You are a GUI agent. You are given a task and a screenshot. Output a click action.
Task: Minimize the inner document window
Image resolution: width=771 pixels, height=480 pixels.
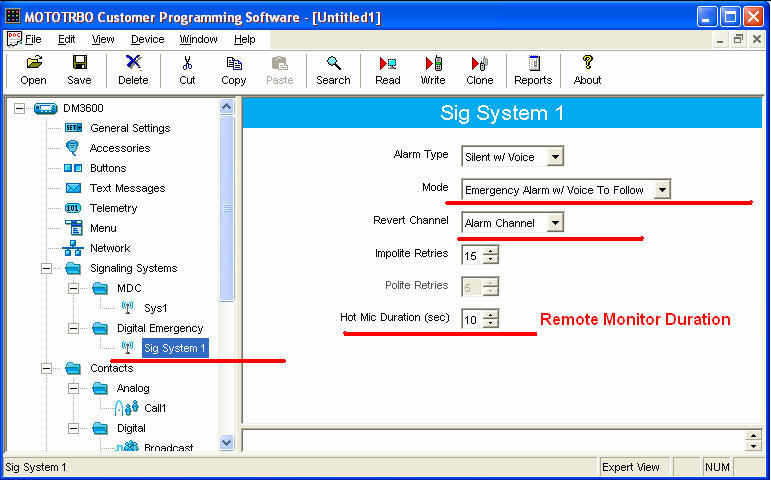(x=720, y=39)
